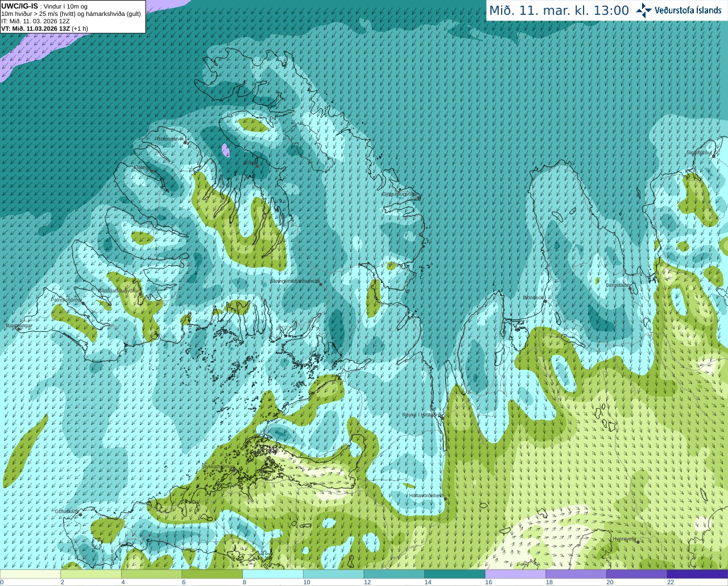
Task: Click the 22+ m/s dark violet legend swatch
Action: click(697, 573)
